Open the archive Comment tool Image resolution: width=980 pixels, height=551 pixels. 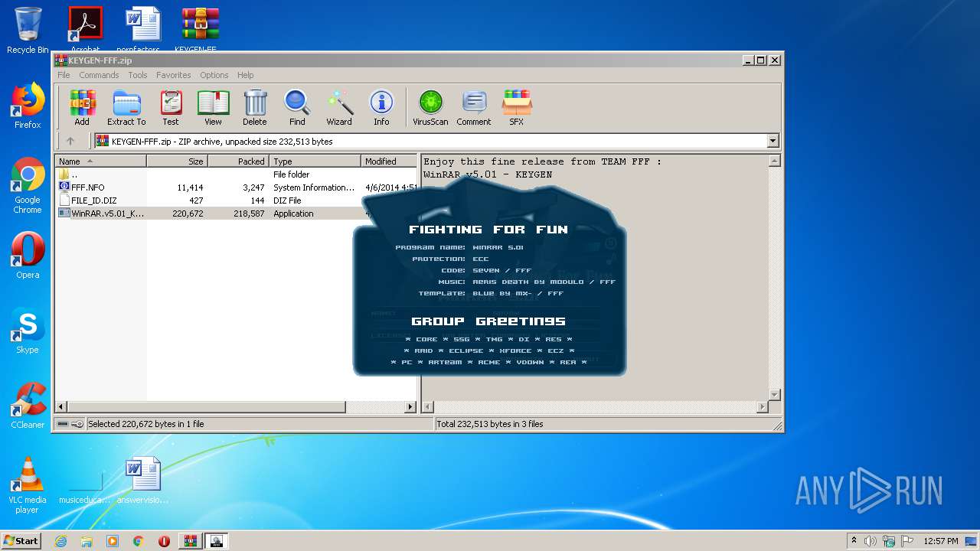[x=474, y=107]
